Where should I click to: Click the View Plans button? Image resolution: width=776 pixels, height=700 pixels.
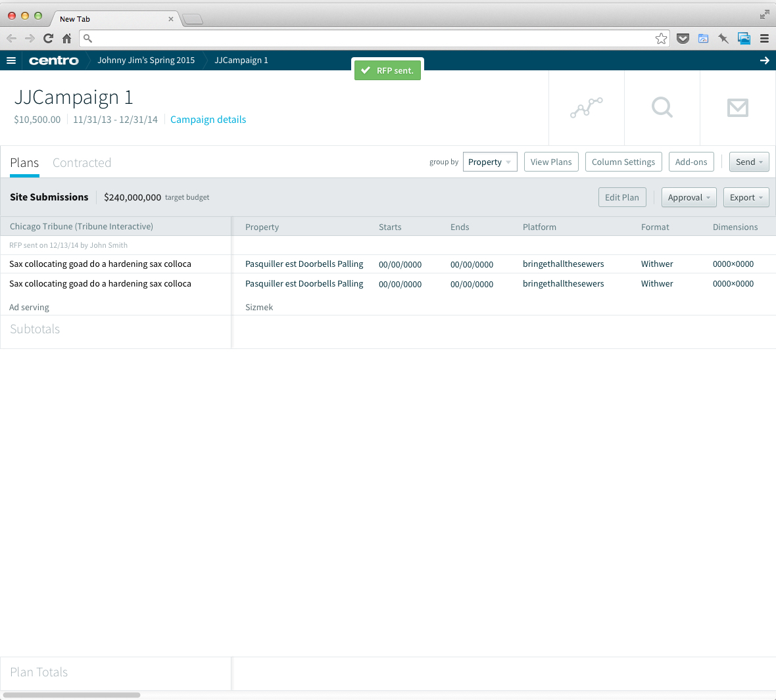tap(551, 162)
